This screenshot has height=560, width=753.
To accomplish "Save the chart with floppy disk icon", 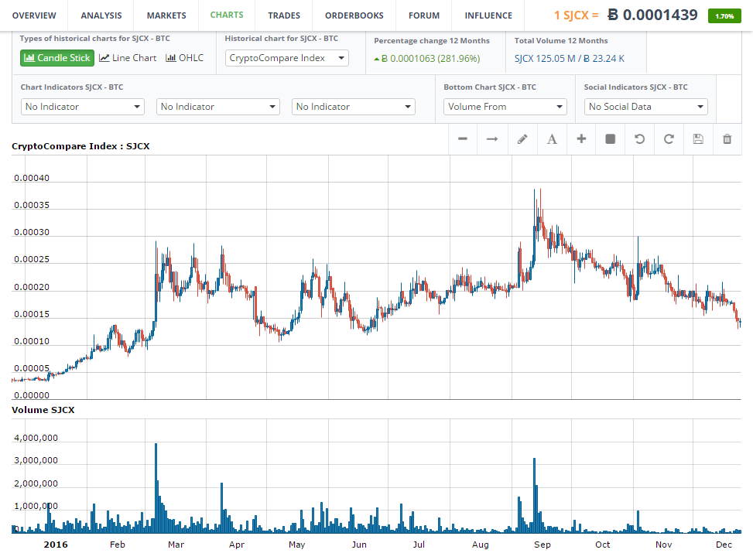I will pos(698,139).
